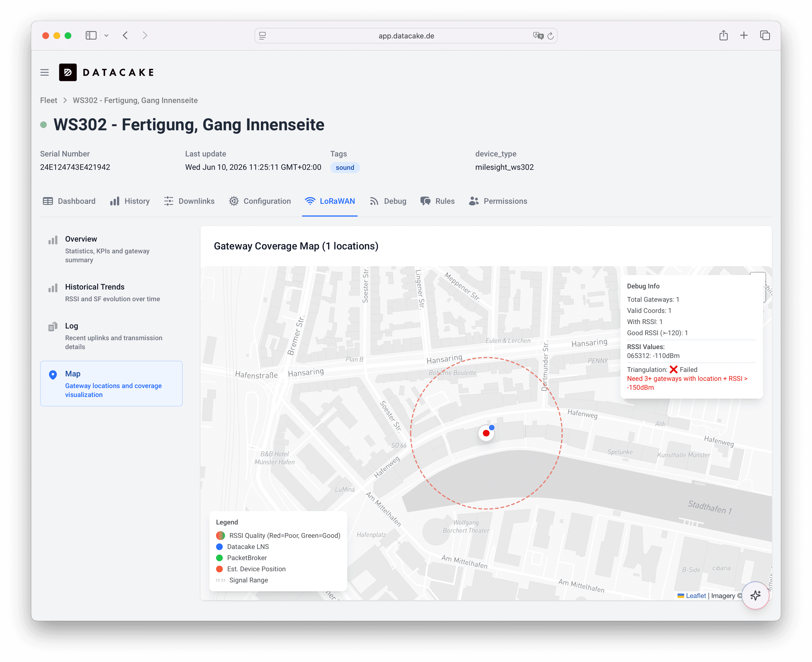
Task: Toggle the Safari sidebar button
Action: click(x=91, y=35)
